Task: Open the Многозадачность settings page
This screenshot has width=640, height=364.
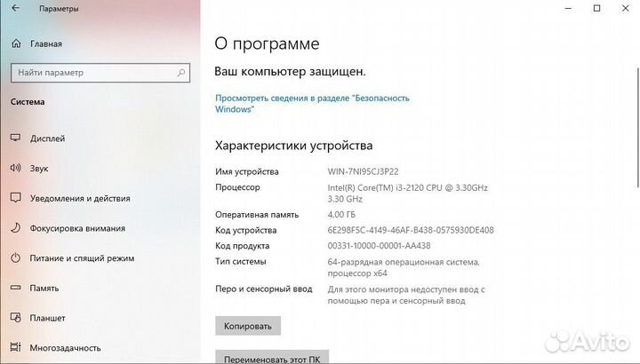Action: click(65, 348)
